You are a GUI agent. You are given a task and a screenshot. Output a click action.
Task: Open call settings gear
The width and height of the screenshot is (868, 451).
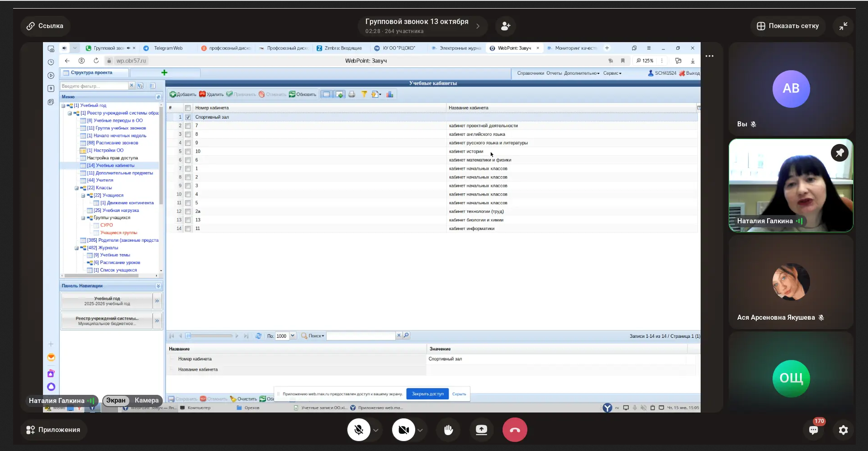coord(843,430)
